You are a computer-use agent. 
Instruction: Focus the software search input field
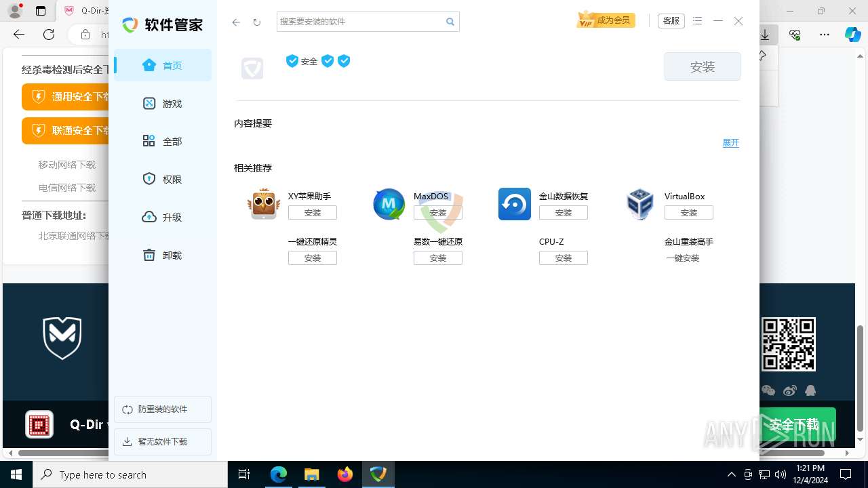tap(359, 22)
